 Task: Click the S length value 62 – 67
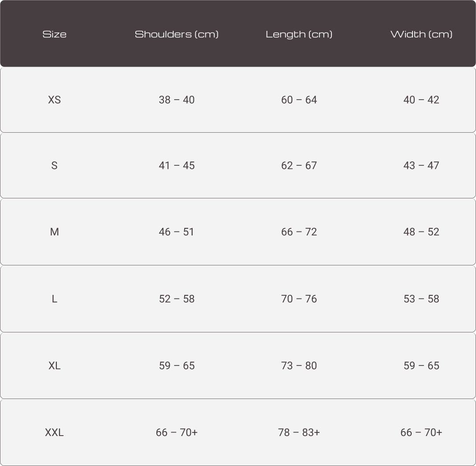coord(299,166)
